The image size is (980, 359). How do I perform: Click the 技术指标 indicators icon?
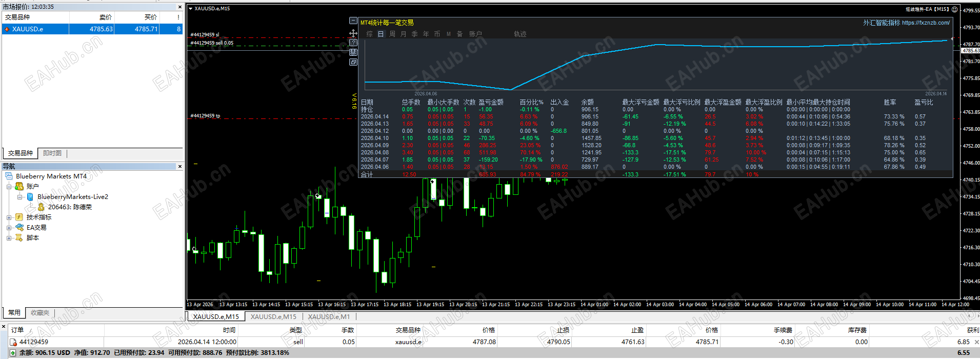coord(19,217)
